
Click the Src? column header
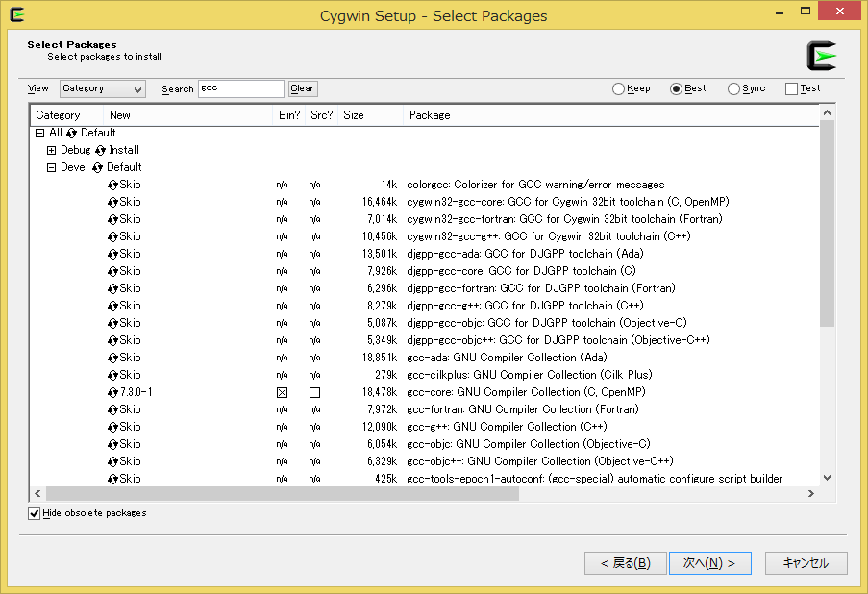pos(322,115)
